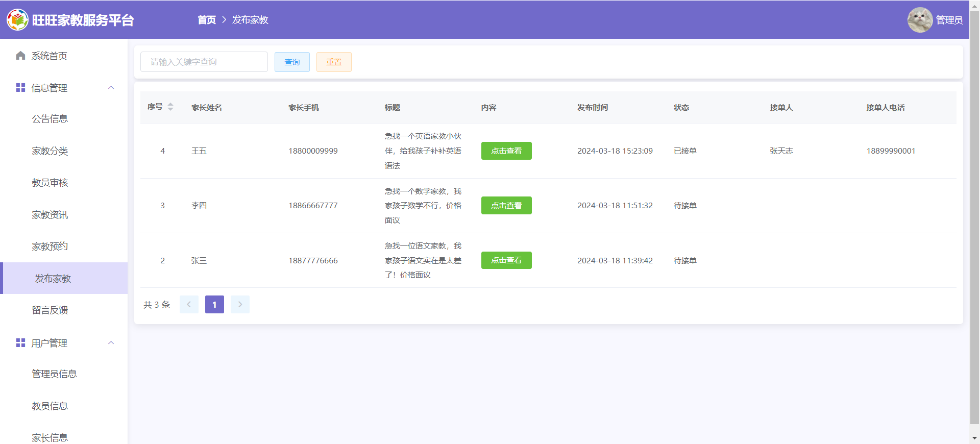
Task: Click timestamp 2024-03-18 11:51:32
Action: tap(615, 206)
